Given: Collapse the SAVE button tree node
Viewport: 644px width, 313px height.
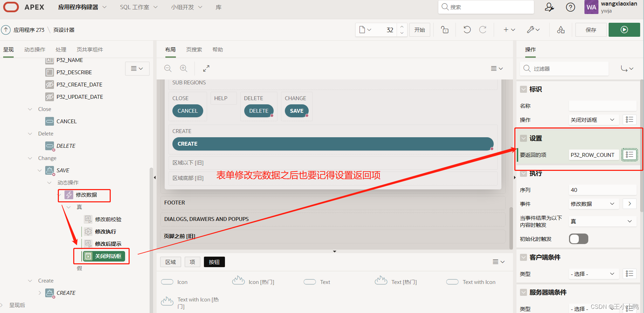Looking at the screenshot, I should 40,171.
